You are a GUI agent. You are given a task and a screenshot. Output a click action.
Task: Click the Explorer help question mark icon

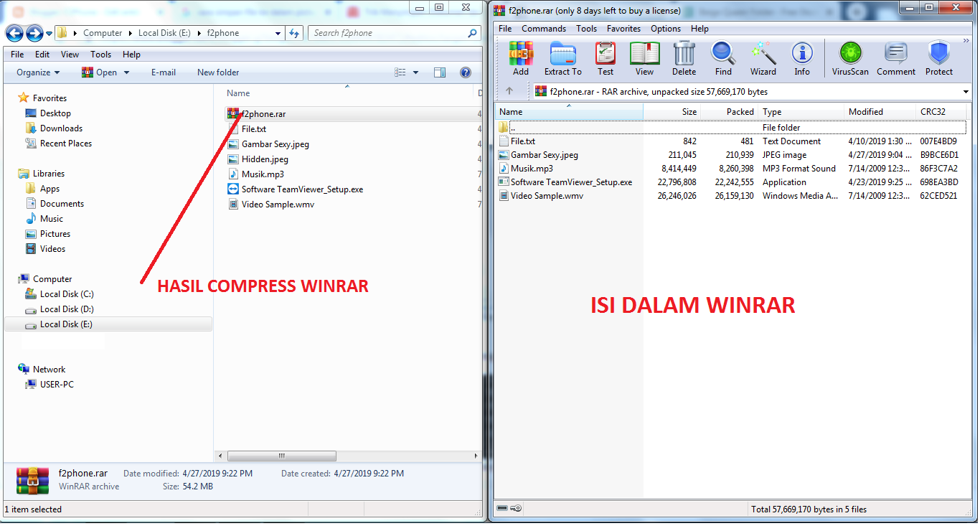466,72
